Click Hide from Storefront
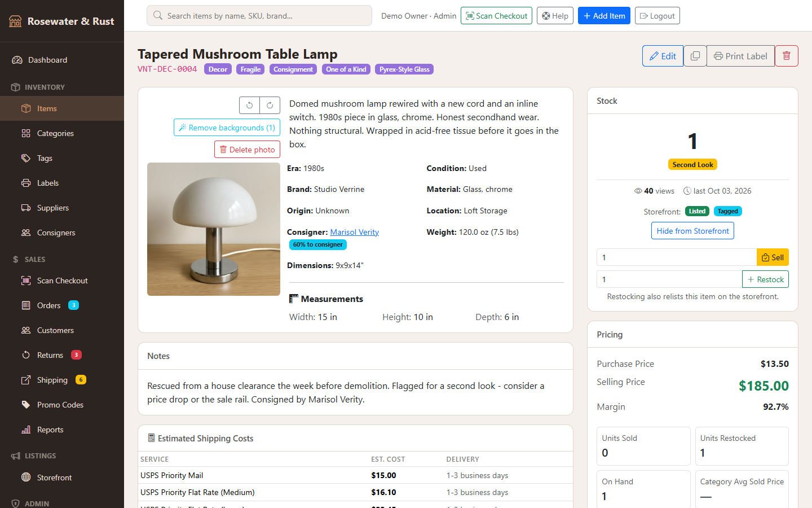 (x=692, y=231)
